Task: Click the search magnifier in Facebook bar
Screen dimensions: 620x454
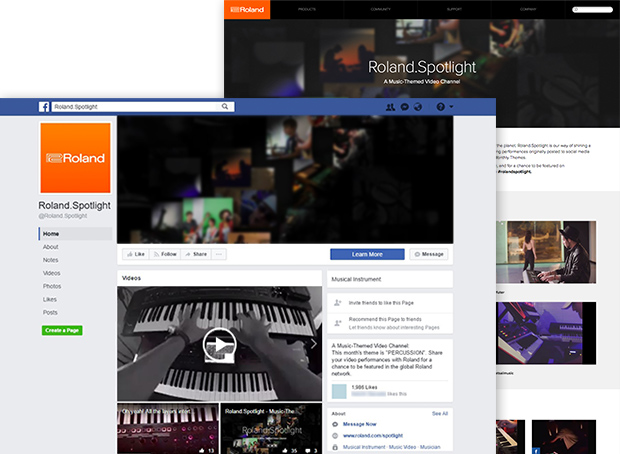Action: pyautogui.click(x=225, y=106)
